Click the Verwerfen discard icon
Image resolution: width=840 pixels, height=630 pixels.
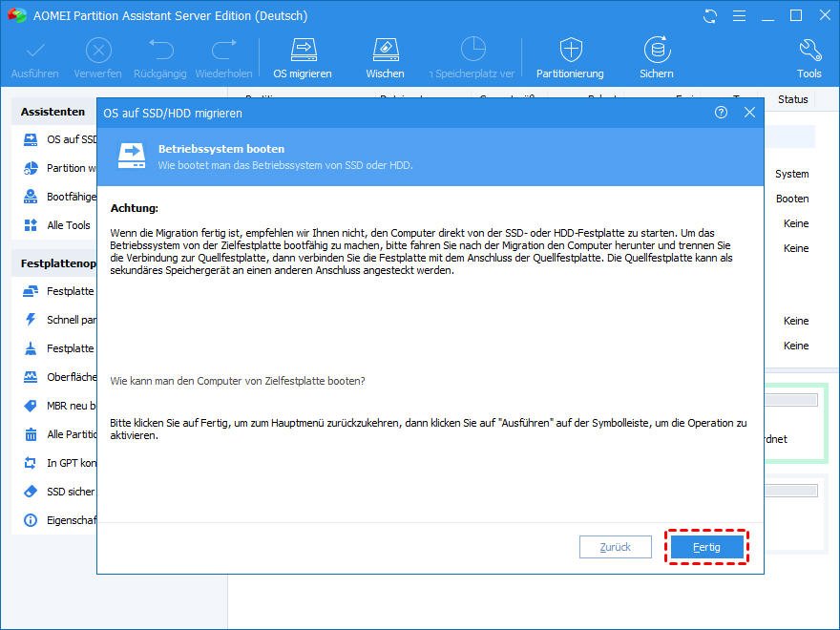pos(98,51)
